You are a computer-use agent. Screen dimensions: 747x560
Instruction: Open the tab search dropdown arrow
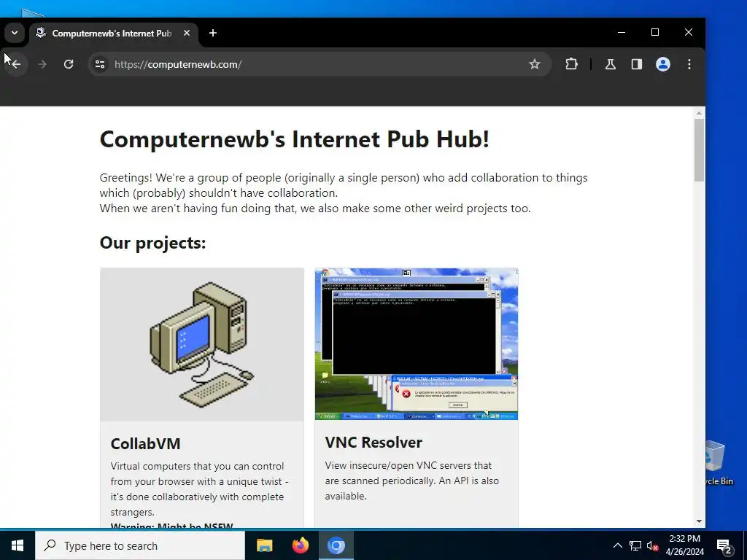coord(15,33)
